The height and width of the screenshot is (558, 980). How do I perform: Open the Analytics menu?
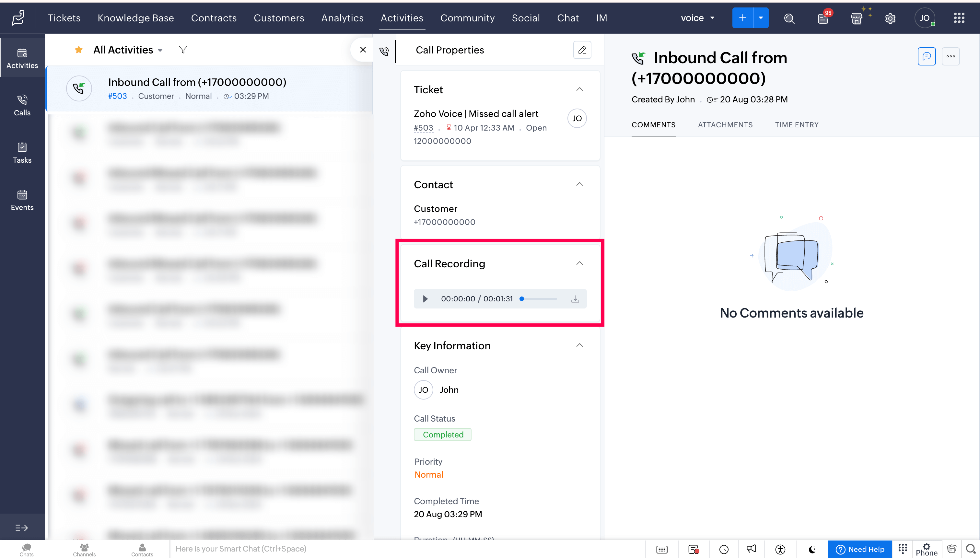(x=342, y=18)
